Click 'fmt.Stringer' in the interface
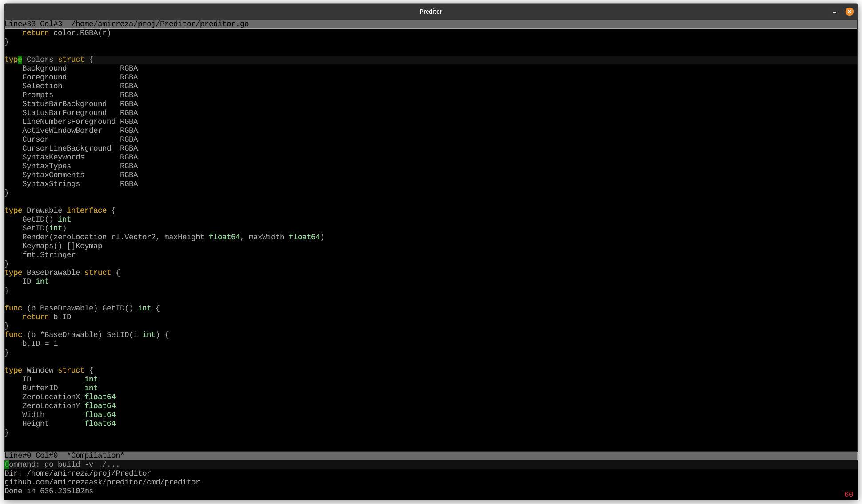Image resolution: width=862 pixels, height=504 pixels. [49, 255]
